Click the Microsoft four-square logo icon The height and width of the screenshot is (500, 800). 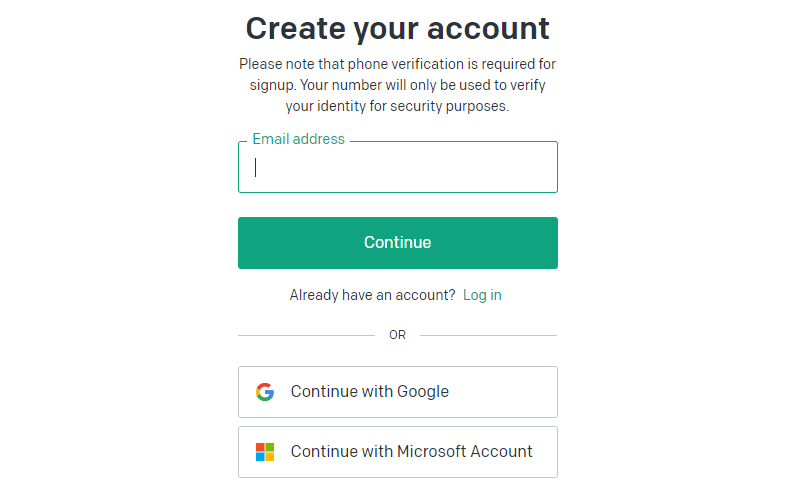265,452
